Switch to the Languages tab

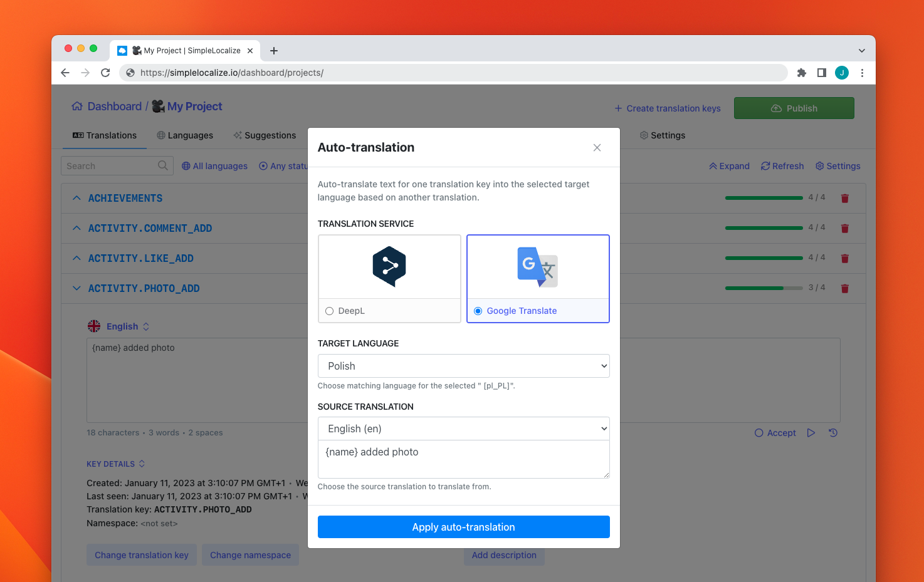tap(185, 135)
